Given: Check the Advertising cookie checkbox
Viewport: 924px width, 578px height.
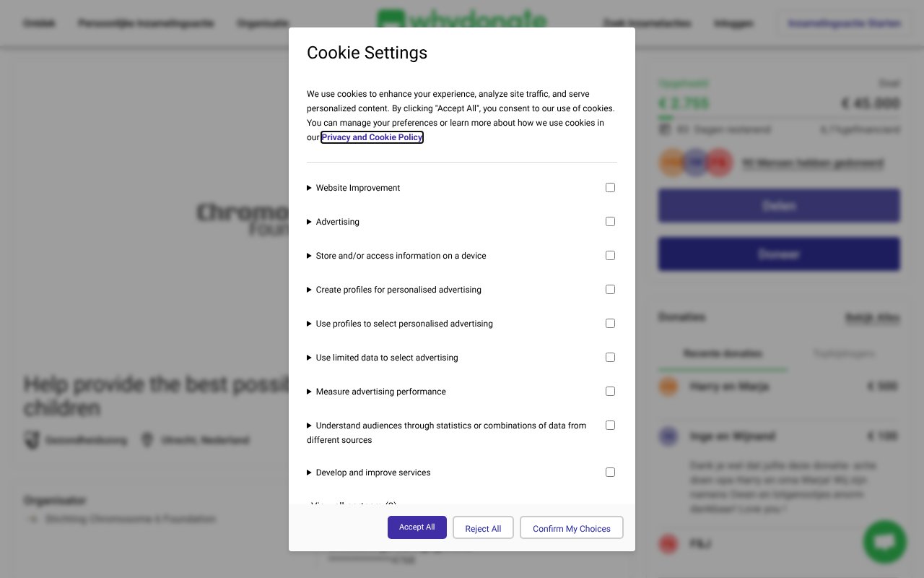Looking at the screenshot, I should tap(610, 221).
